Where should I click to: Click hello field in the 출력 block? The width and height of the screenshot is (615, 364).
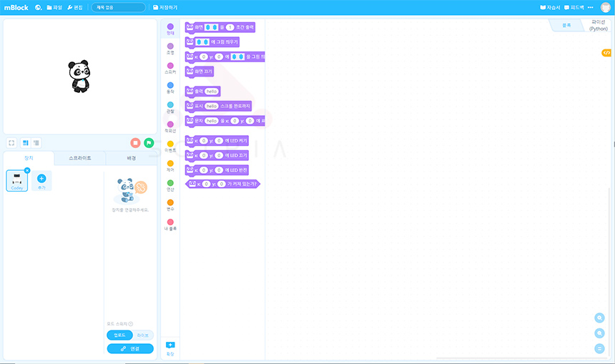click(x=212, y=92)
